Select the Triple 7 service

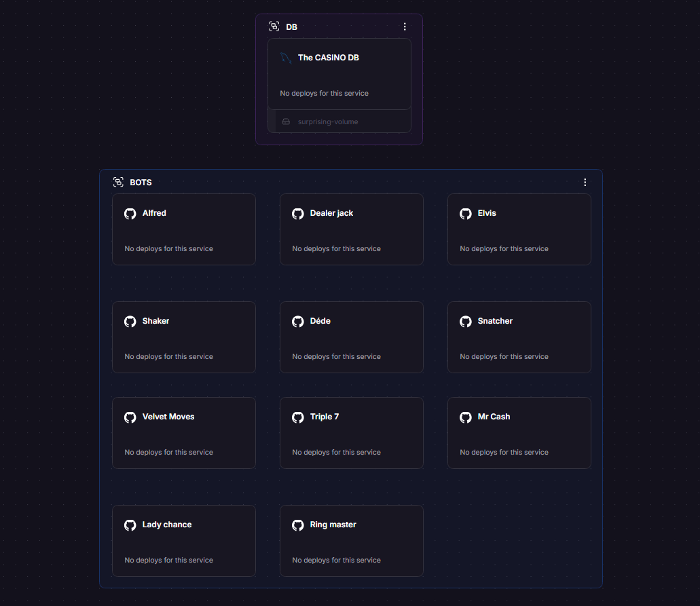point(351,433)
